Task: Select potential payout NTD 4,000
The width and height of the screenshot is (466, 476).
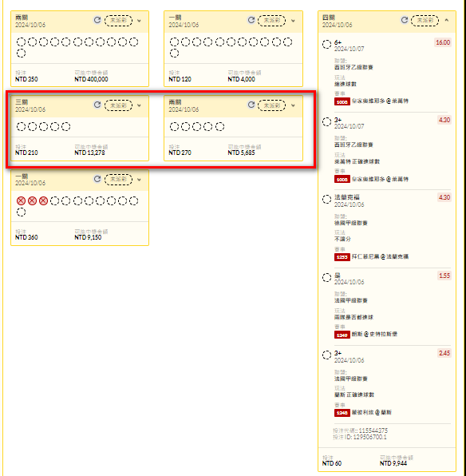Action: [x=242, y=79]
